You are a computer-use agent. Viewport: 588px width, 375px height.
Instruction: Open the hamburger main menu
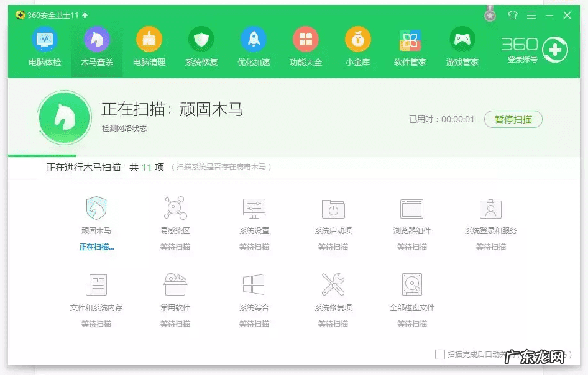click(531, 14)
